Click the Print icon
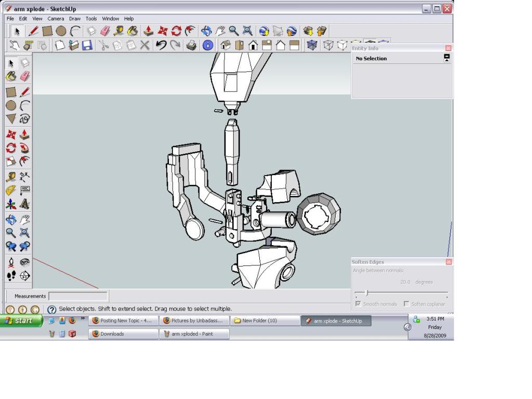 pos(191,45)
